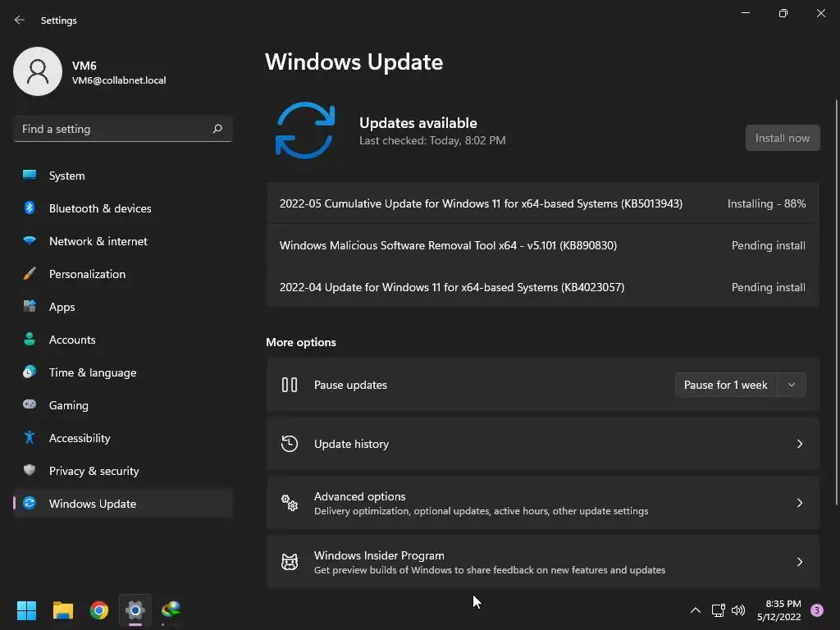Click the Install now button
The width and height of the screenshot is (840, 630).
pyautogui.click(x=782, y=138)
